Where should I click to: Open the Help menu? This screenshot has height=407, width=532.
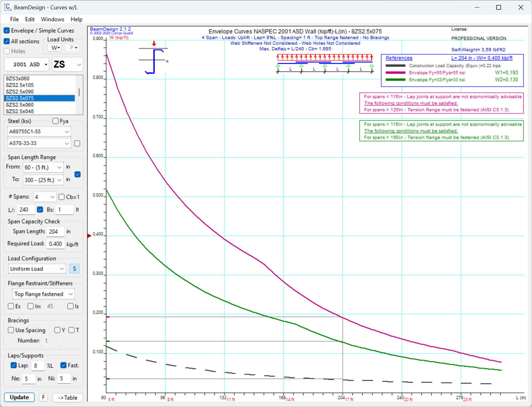(76, 19)
